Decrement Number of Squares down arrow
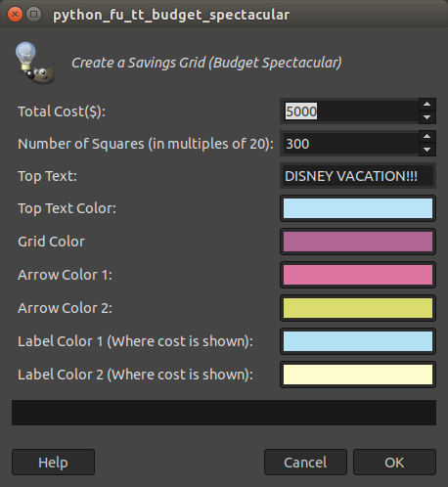The height and width of the screenshot is (487, 448). [427, 150]
